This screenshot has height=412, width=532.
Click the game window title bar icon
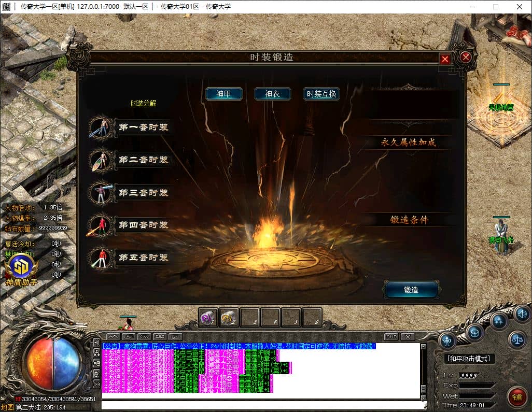[6, 6]
